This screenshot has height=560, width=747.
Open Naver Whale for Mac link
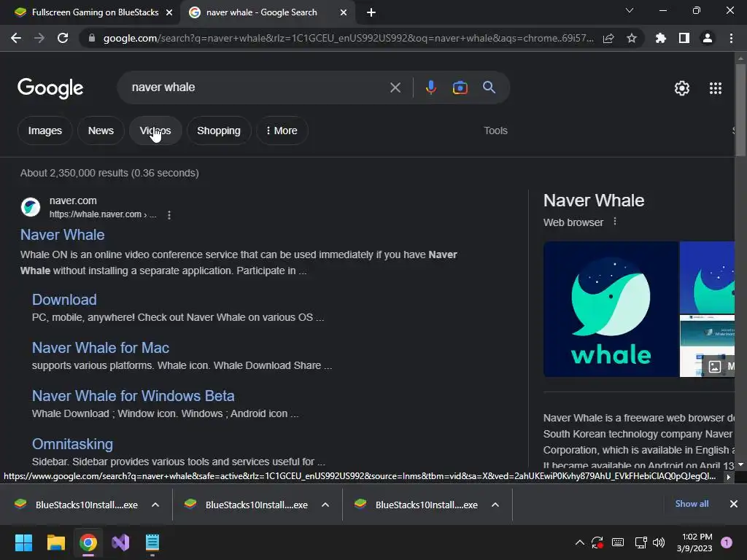[101, 348]
